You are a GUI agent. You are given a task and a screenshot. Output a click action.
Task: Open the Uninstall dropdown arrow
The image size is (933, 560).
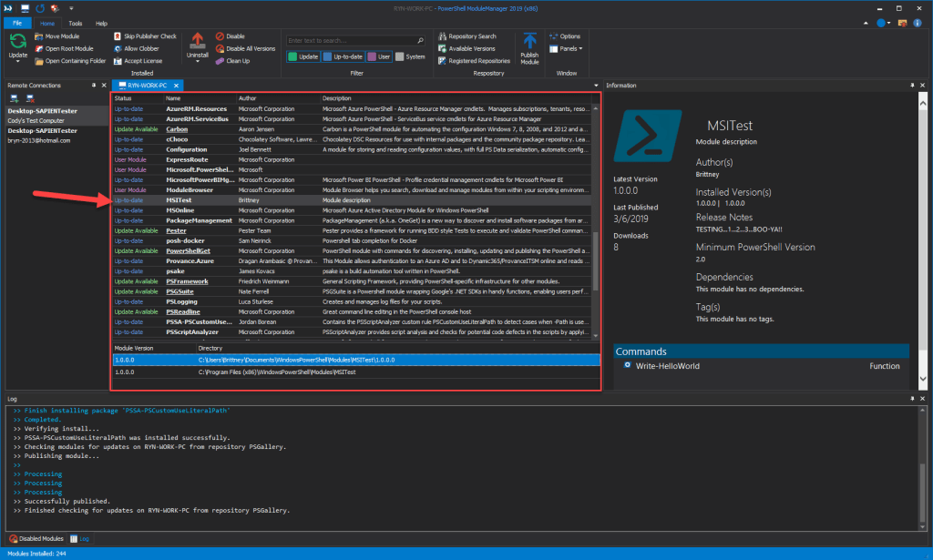tap(198, 61)
